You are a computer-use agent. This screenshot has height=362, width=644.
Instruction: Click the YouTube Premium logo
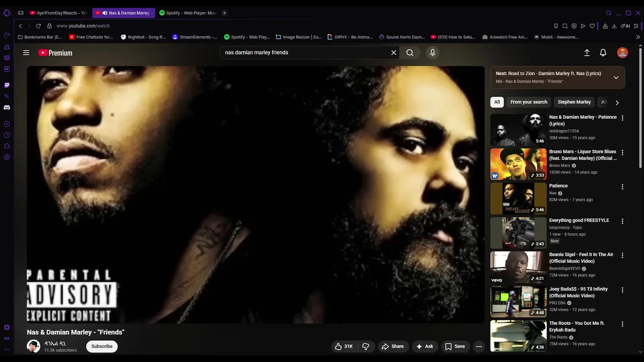click(55, 53)
